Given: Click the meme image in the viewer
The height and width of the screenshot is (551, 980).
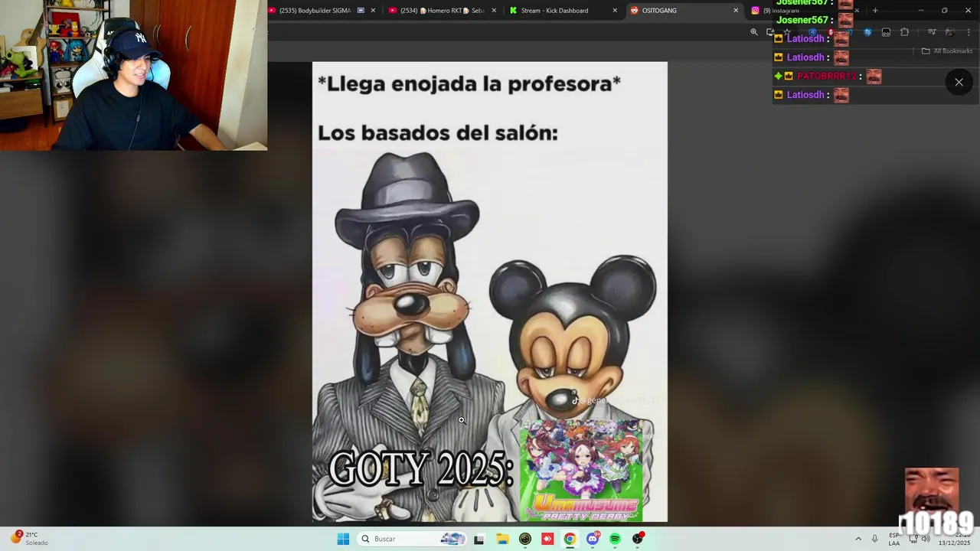Looking at the screenshot, I should 490,292.
